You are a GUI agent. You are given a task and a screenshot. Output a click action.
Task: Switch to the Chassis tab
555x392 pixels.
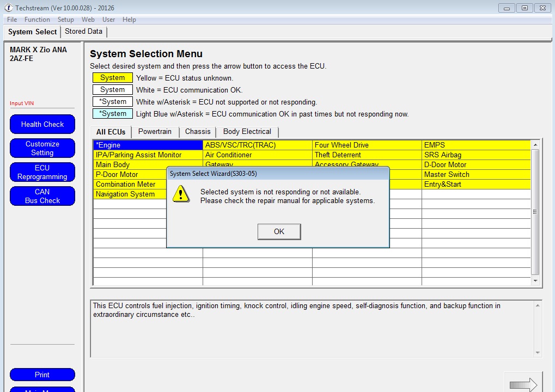click(x=198, y=132)
